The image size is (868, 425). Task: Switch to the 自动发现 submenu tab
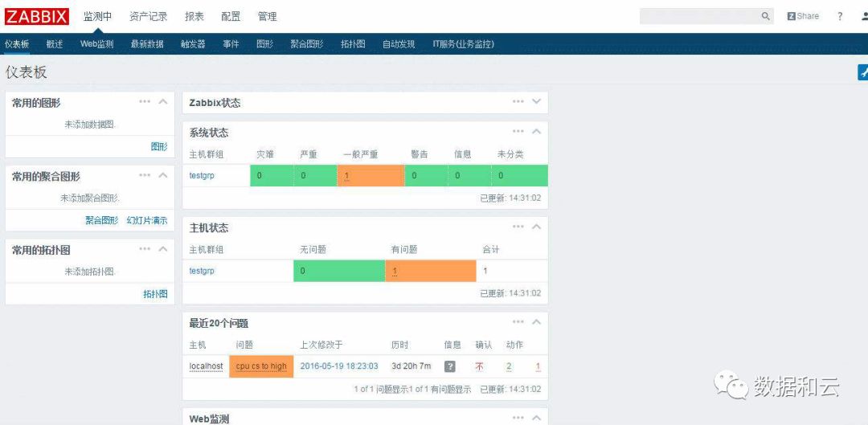click(399, 44)
